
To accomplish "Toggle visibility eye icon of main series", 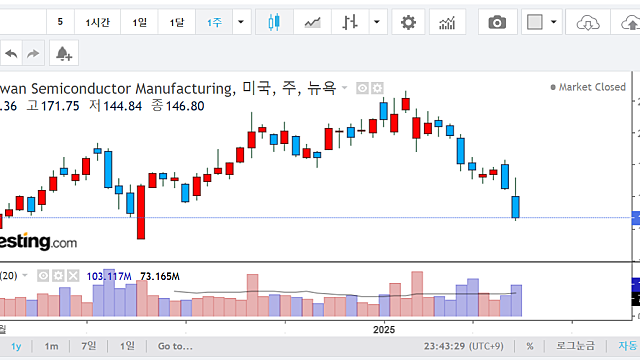I will pyautogui.click(x=362, y=88).
